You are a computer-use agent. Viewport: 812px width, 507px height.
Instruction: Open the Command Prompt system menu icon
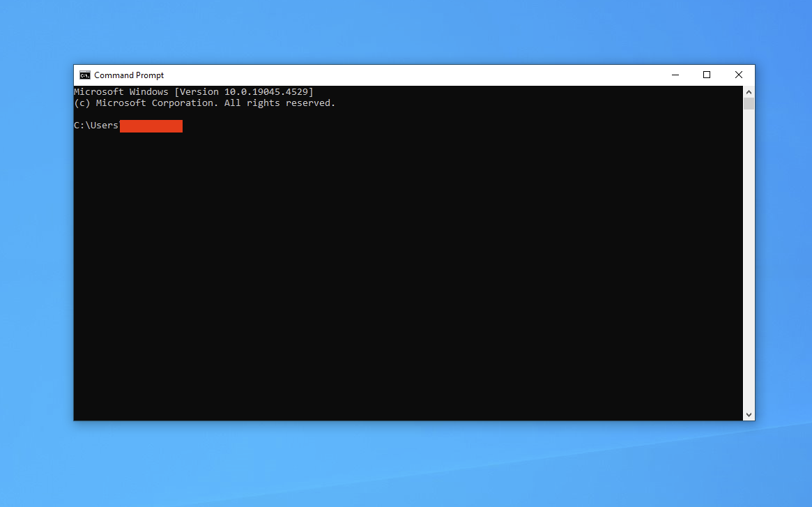[x=84, y=75]
